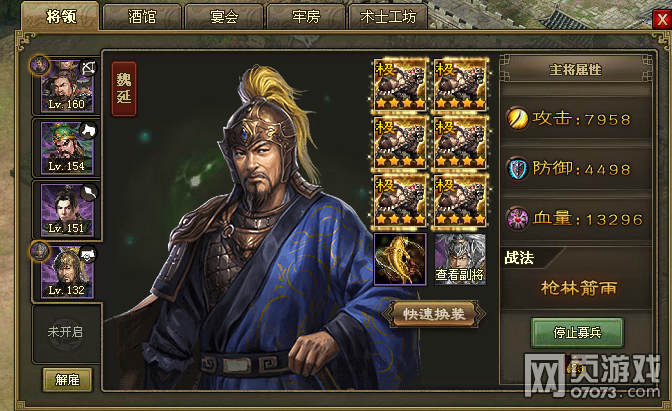Switch to the 宴会 tab

[x=224, y=17]
